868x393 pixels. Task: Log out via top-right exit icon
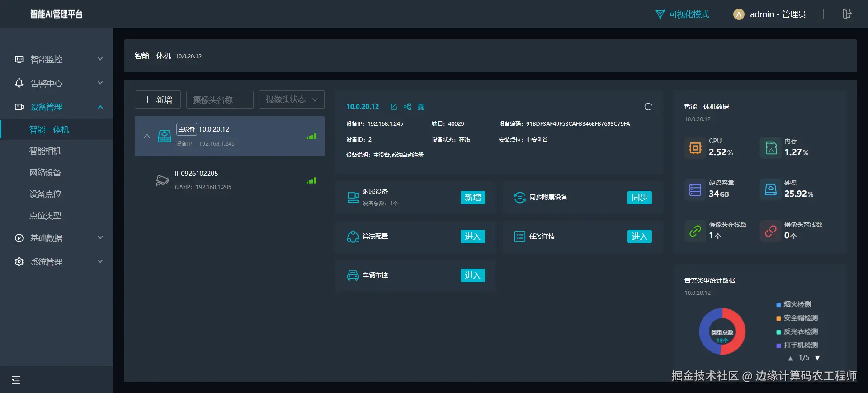pos(847,14)
